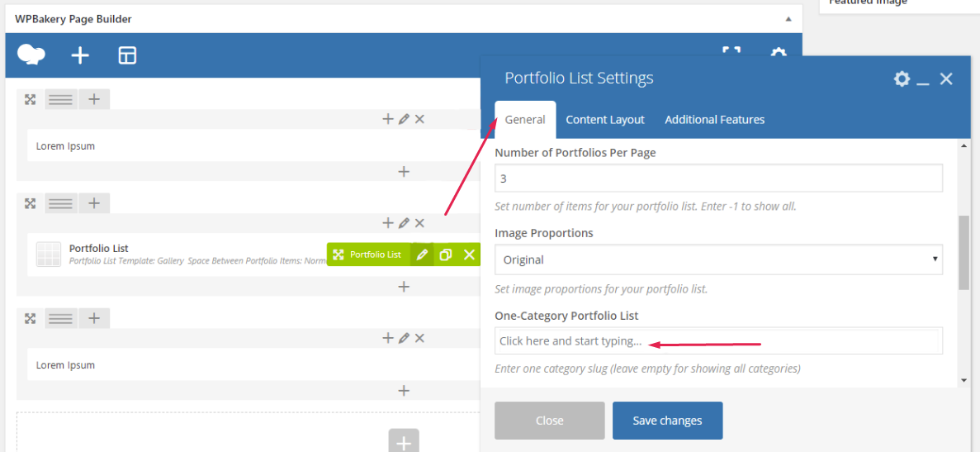Click settings panel scroll down arrow
Viewport: 980px width, 452px height.
[964, 379]
